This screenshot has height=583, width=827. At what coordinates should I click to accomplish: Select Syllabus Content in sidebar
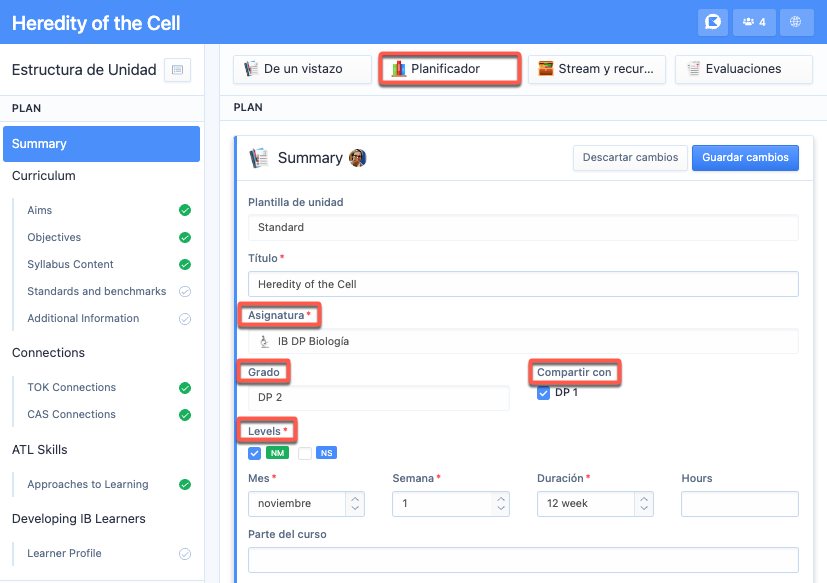coord(70,265)
